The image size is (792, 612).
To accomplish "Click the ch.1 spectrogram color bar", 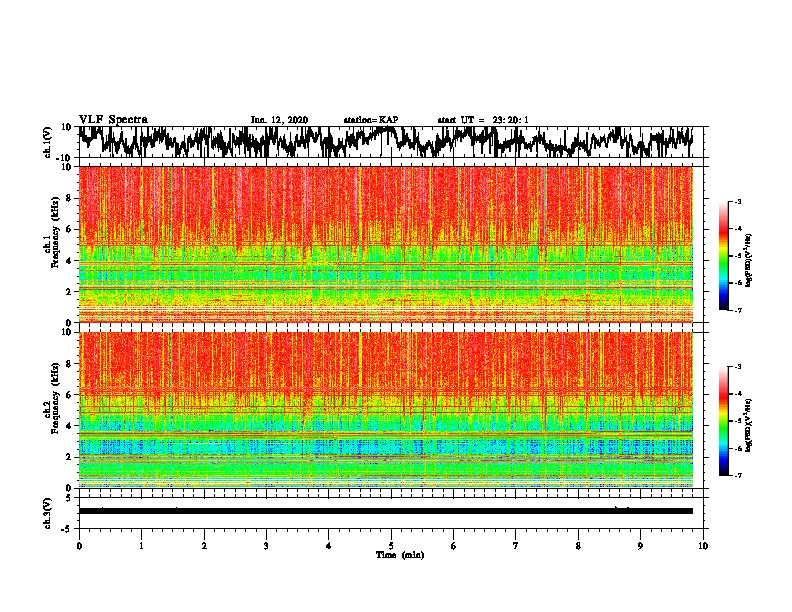I will [723, 256].
